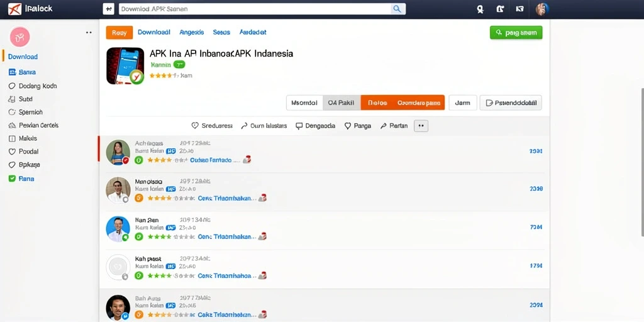The image size is (644, 322).
Task: Click Achfaggas reviewer avatar
Action: (x=118, y=152)
